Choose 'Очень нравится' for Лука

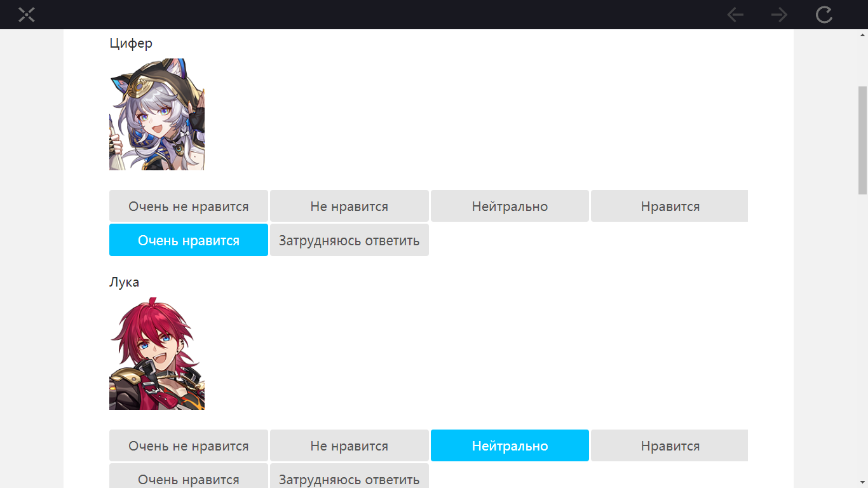pos(189,477)
